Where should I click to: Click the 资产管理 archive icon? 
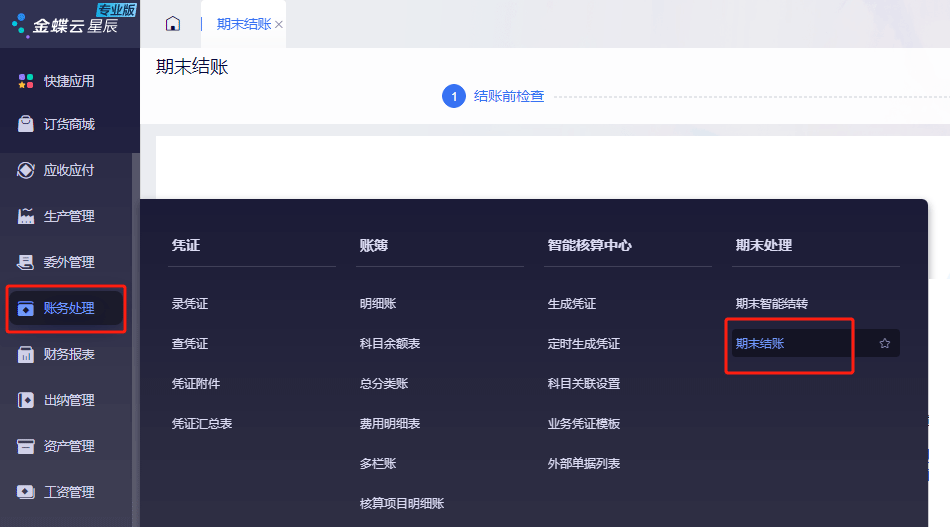(25, 446)
